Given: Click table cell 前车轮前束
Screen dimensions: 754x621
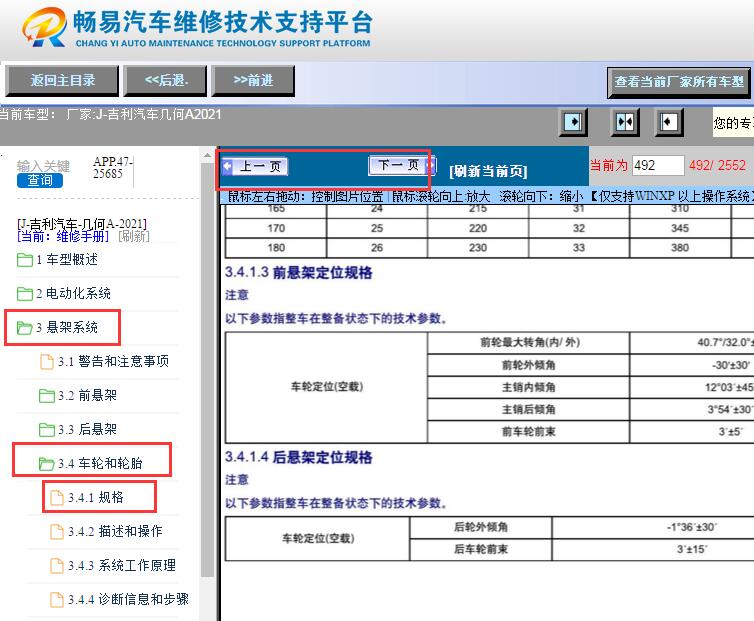Looking at the screenshot, I should point(529,431).
